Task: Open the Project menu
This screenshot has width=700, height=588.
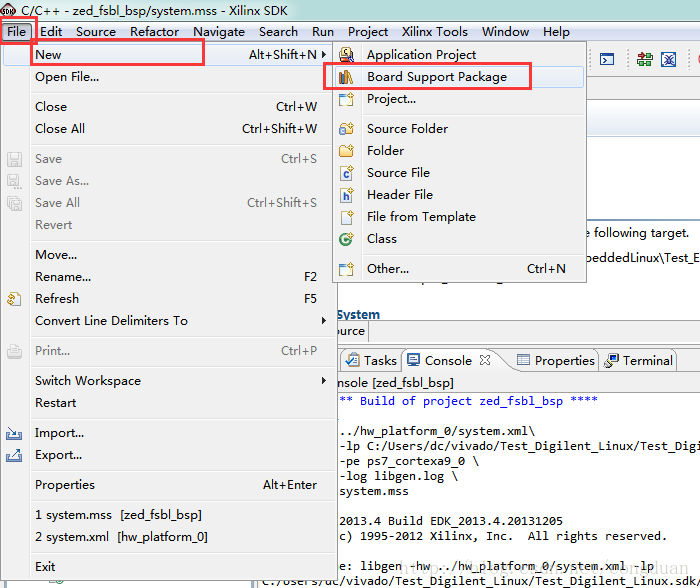Action: point(368,32)
